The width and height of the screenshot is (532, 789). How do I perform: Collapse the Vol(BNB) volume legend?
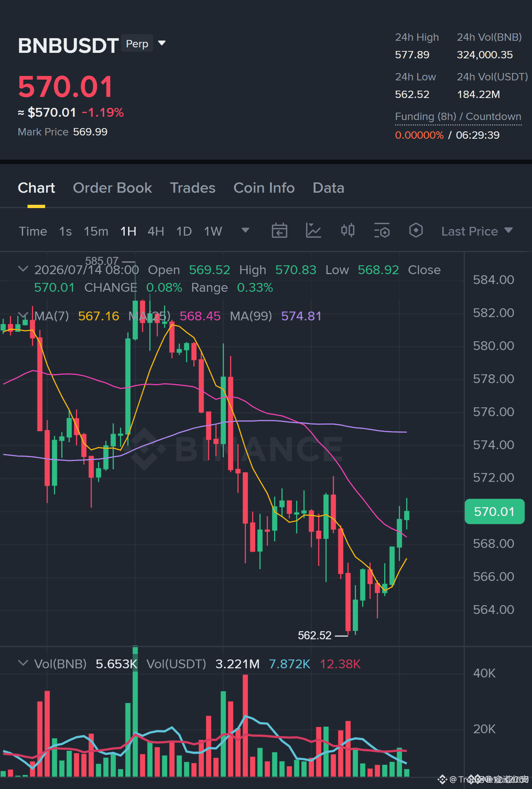click(23, 663)
